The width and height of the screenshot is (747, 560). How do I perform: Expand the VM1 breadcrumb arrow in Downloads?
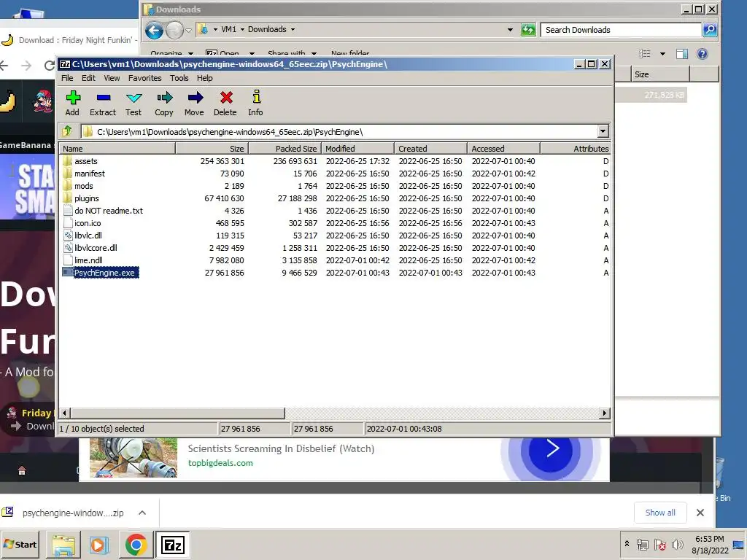[242, 29]
